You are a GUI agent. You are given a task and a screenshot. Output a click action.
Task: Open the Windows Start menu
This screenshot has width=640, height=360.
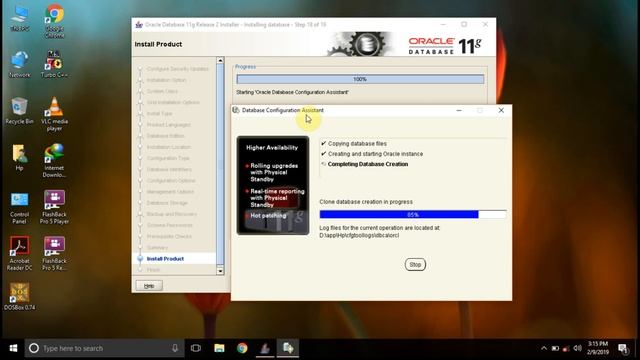point(13,348)
